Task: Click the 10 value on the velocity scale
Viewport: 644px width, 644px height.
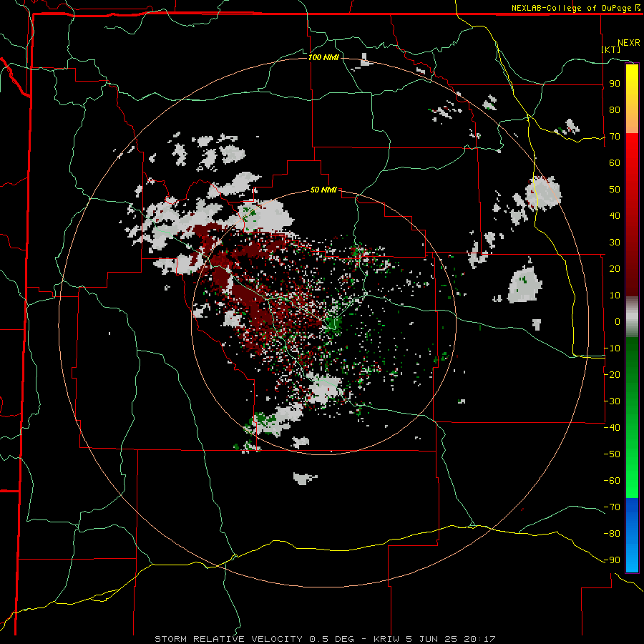Action: pyautogui.click(x=615, y=296)
